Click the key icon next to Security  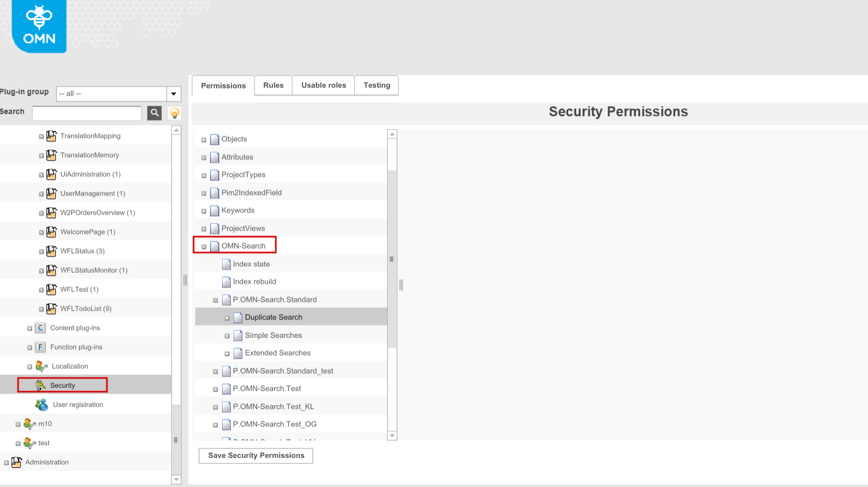(x=39, y=385)
